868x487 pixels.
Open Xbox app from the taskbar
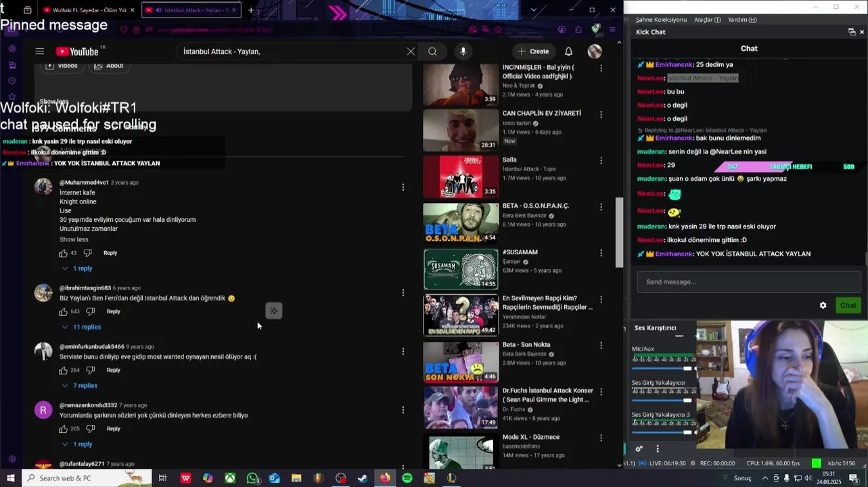tap(230, 478)
